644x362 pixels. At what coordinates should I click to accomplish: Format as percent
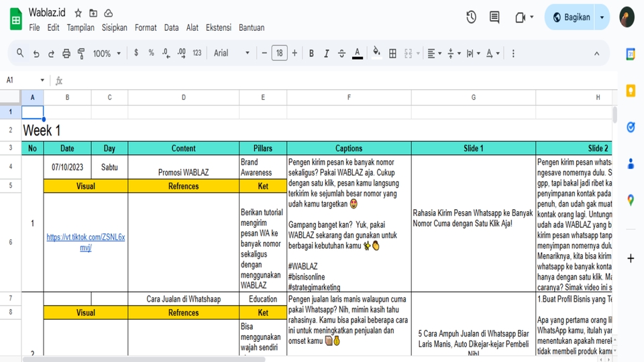tap(151, 53)
